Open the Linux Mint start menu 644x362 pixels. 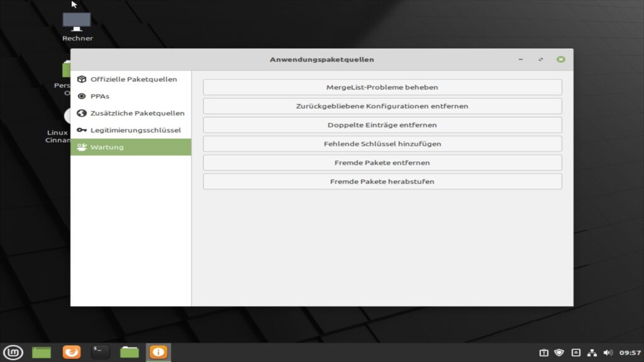click(x=13, y=352)
